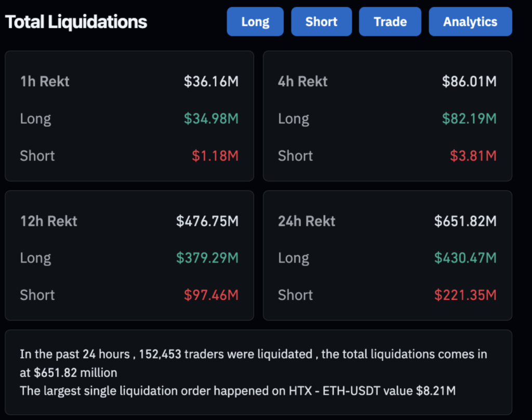Select the 1h Rekt label
Viewport: 532px width, 420px height.
pos(45,81)
